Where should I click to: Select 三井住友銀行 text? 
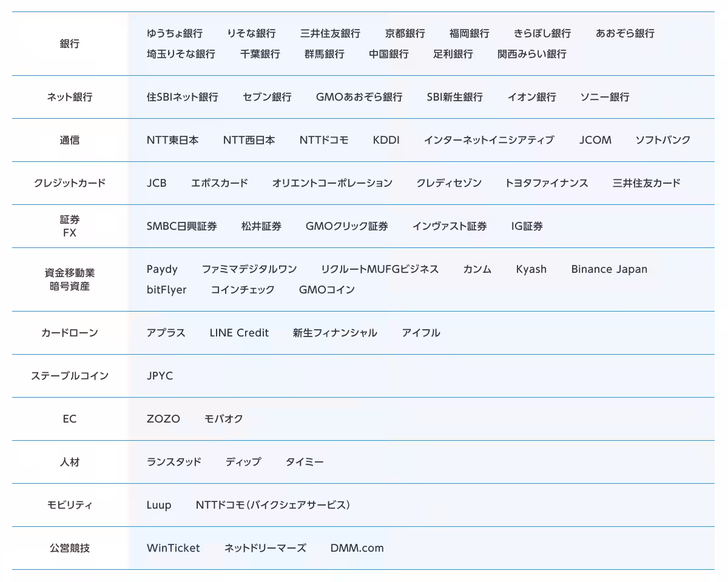pyautogui.click(x=330, y=33)
